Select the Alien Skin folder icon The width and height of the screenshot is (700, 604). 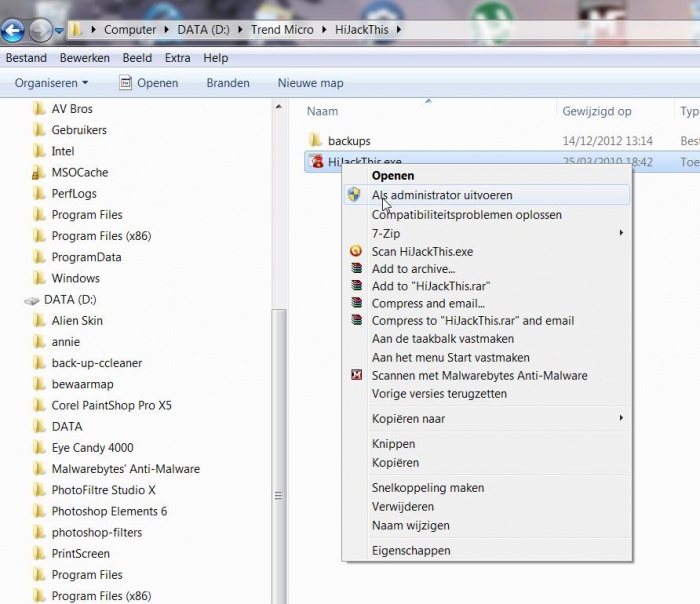click(39, 321)
